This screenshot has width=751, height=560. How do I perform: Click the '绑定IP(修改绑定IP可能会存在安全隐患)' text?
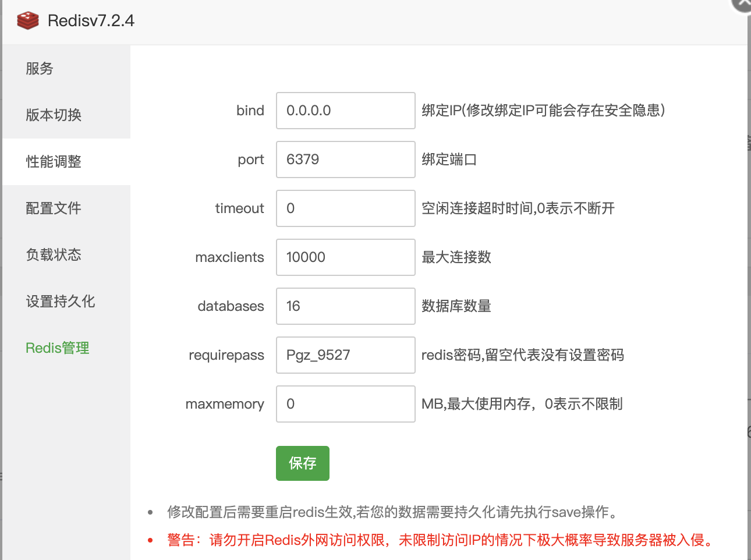click(544, 111)
